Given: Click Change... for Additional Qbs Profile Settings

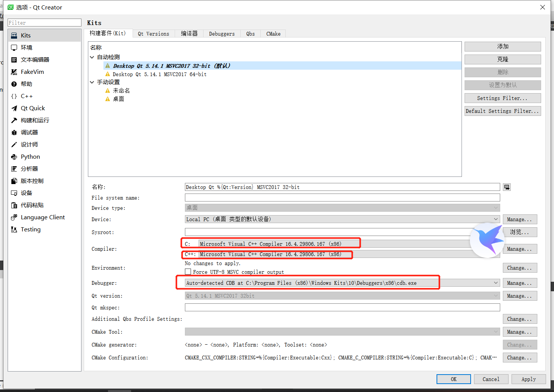Looking at the screenshot, I should (520, 319).
